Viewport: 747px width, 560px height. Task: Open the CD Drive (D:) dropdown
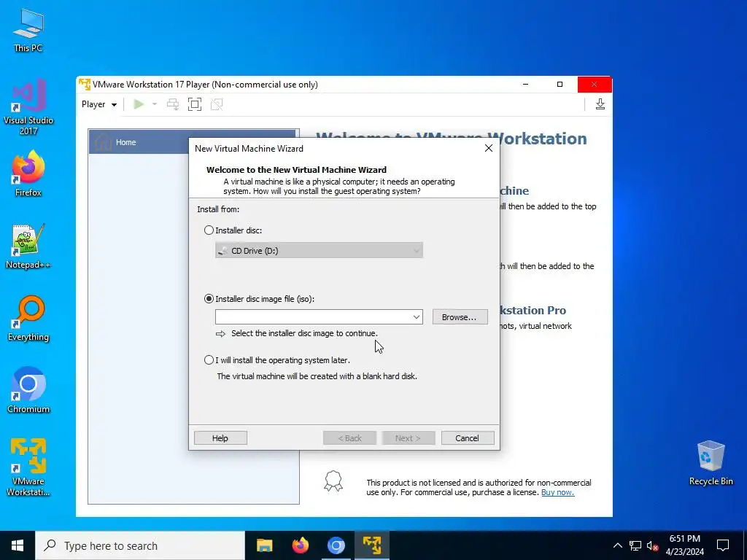(x=319, y=251)
